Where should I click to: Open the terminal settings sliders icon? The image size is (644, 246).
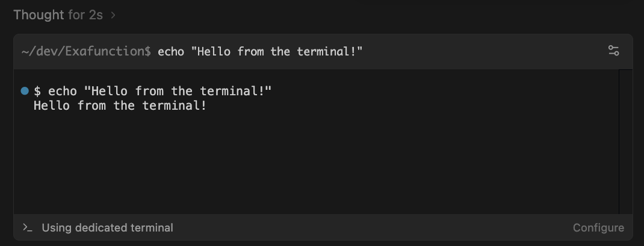point(613,51)
